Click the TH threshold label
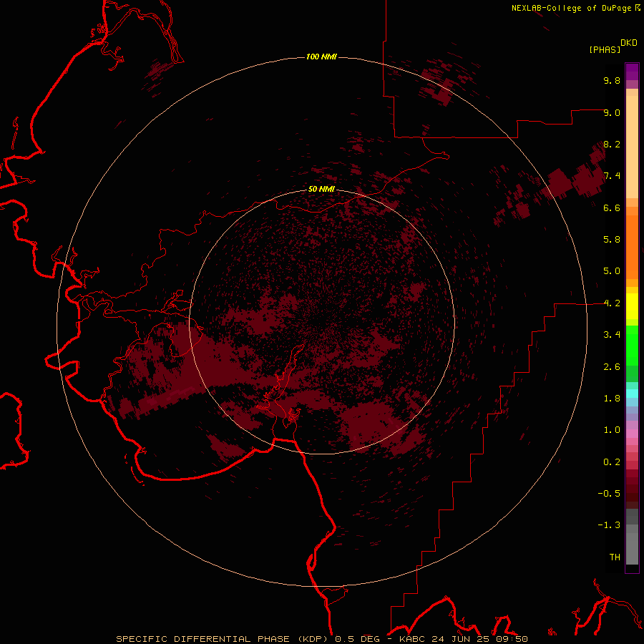 pos(615,557)
